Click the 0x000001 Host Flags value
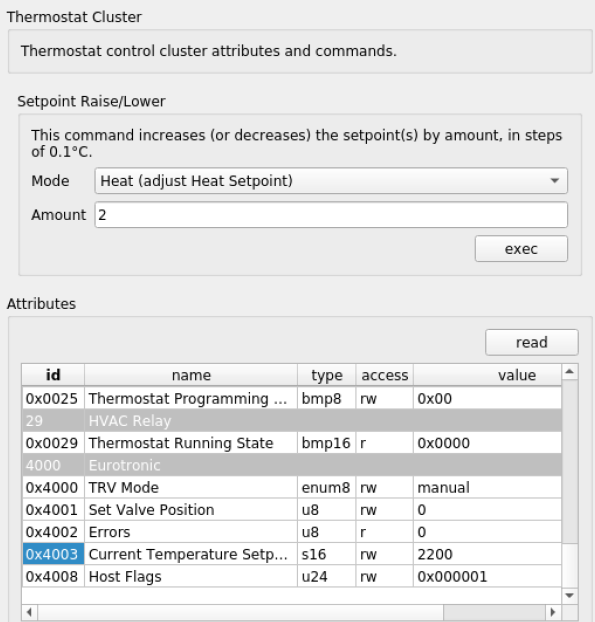 point(488,576)
